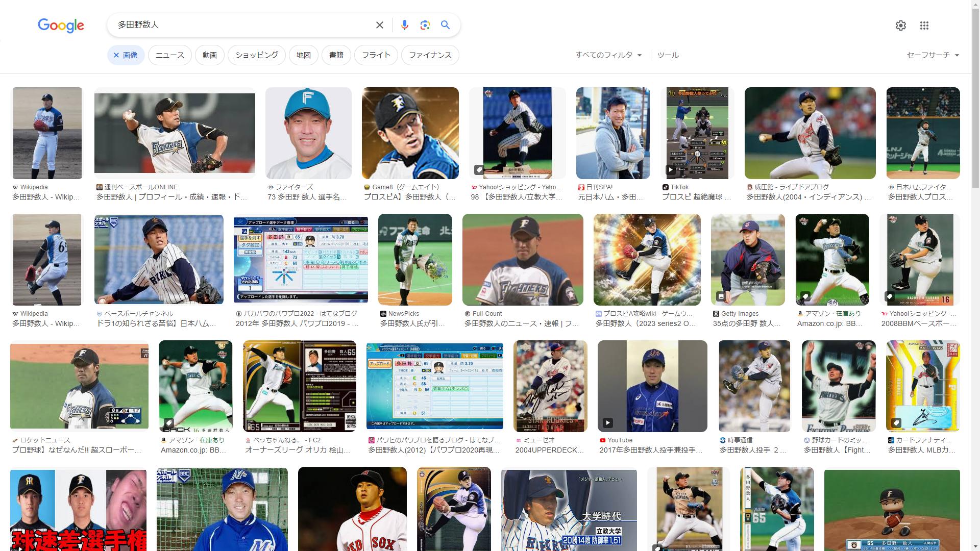The image size is (980, 551).
Task: Switch to the 動画 tab
Action: click(209, 55)
